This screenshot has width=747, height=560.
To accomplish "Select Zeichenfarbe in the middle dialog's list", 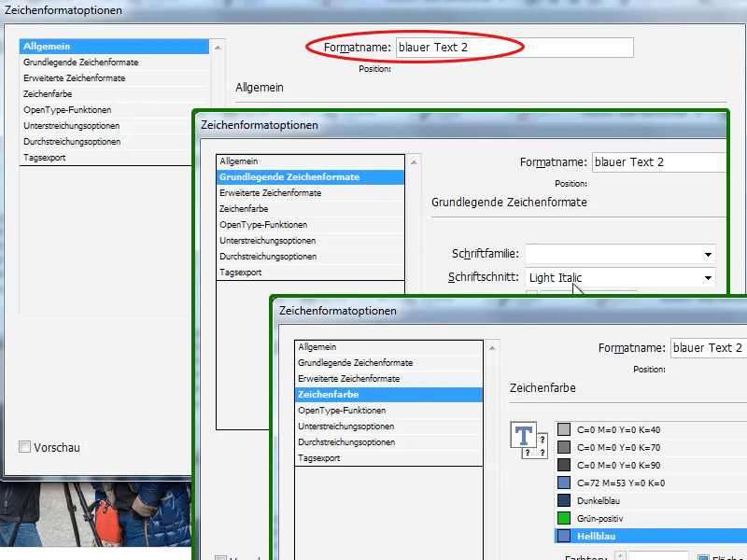I will [x=310, y=208].
